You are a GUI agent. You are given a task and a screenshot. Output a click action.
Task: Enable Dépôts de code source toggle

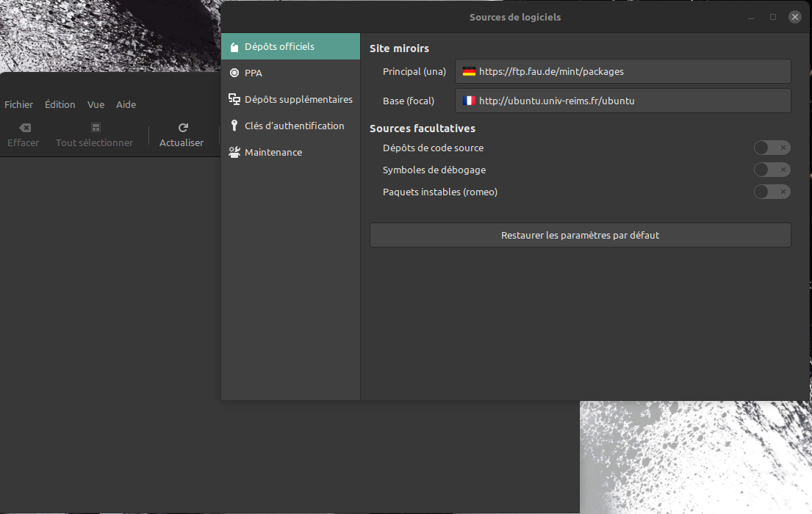point(772,148)
